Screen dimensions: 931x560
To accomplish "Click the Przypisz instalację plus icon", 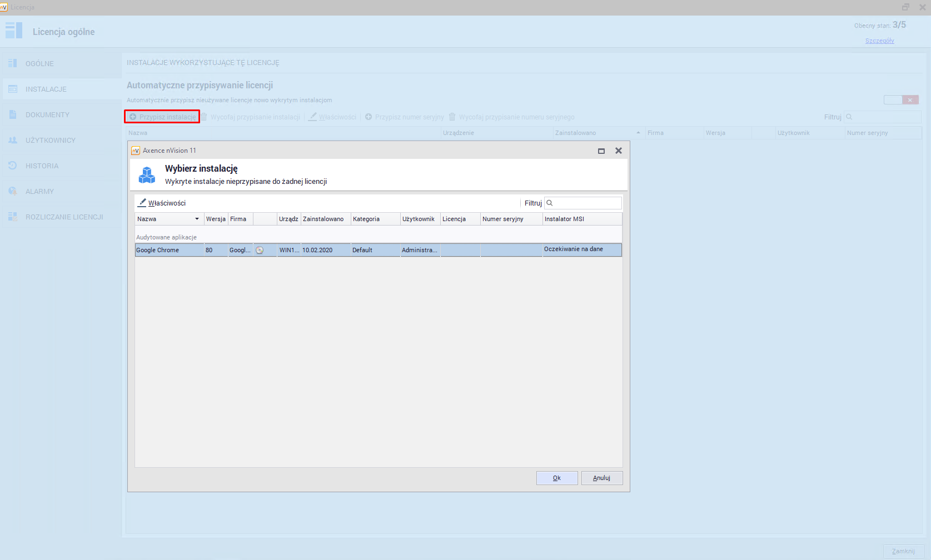I will pyautogui.click(x=133, y=117).
